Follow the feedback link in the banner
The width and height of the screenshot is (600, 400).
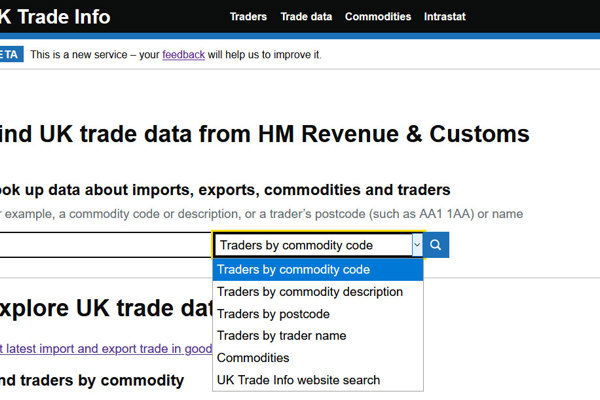click(183, 55)
